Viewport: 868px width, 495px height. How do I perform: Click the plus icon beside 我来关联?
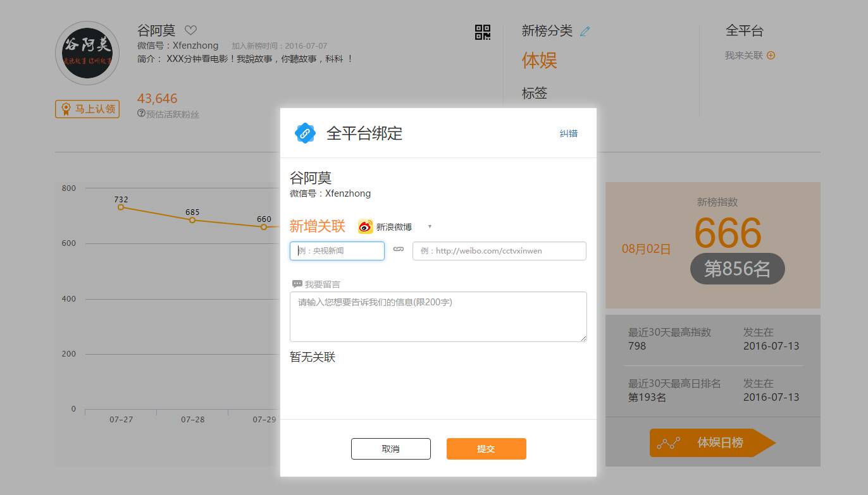coord(771,56)
